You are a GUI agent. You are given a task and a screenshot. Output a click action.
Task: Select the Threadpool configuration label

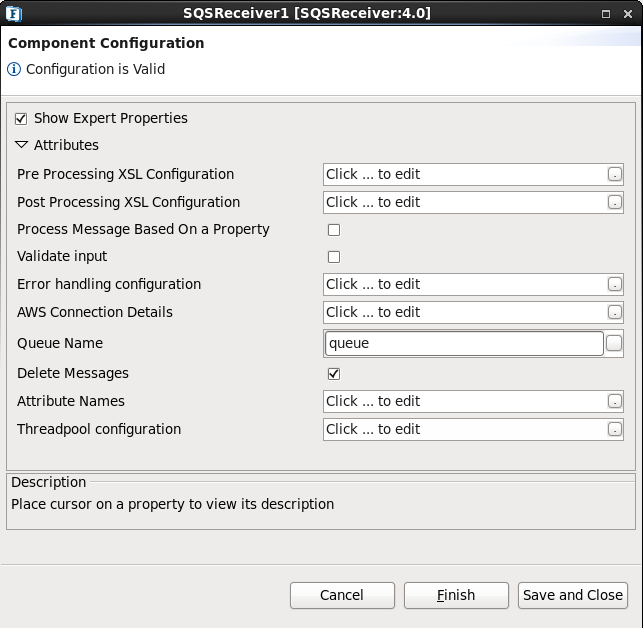click(x=99, y=429)
